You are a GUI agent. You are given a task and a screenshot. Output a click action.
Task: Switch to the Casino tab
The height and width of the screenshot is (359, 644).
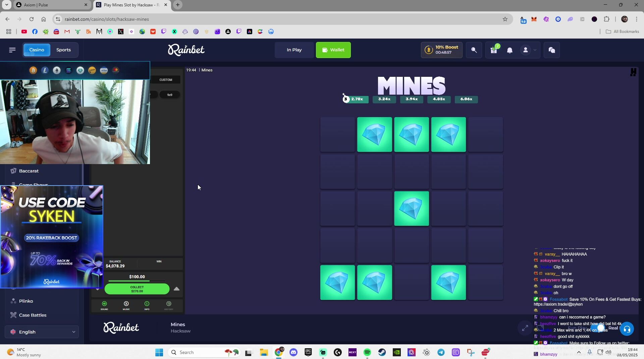37,50
